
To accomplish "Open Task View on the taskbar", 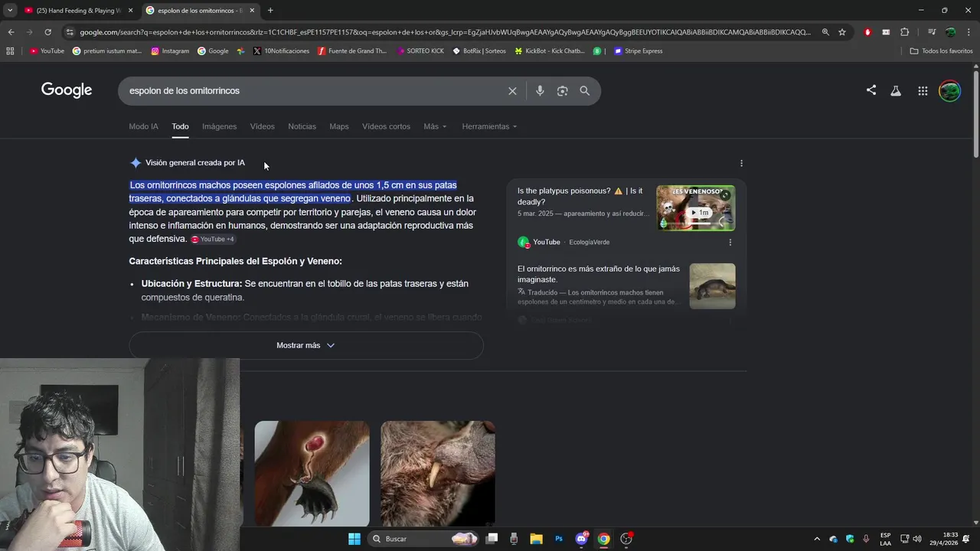I will (x=492, y=539).
